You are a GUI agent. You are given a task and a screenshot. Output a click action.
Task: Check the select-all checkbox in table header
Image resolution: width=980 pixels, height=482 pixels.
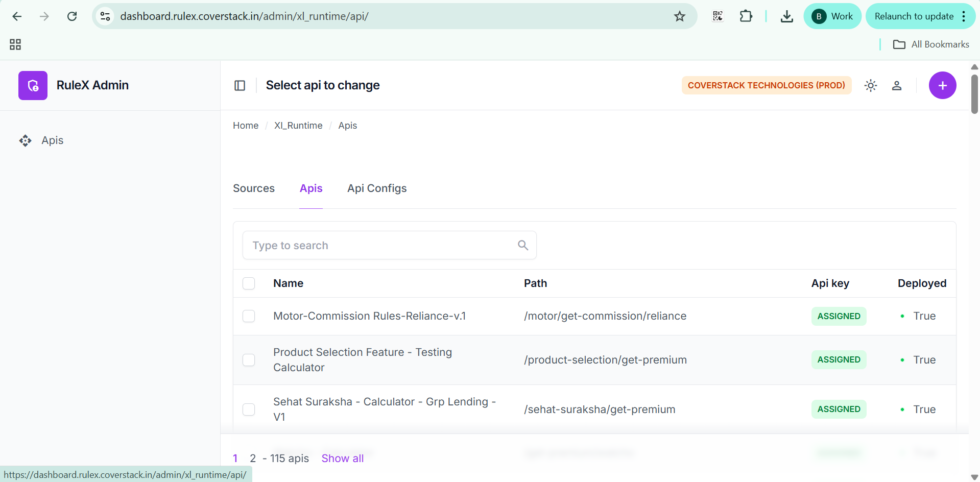249,283
